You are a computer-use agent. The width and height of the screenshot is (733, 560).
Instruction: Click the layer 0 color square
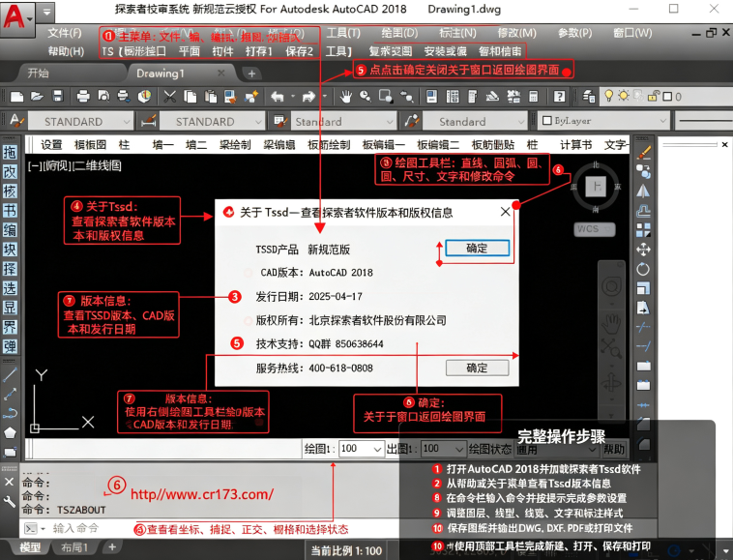tap(667, 97)
